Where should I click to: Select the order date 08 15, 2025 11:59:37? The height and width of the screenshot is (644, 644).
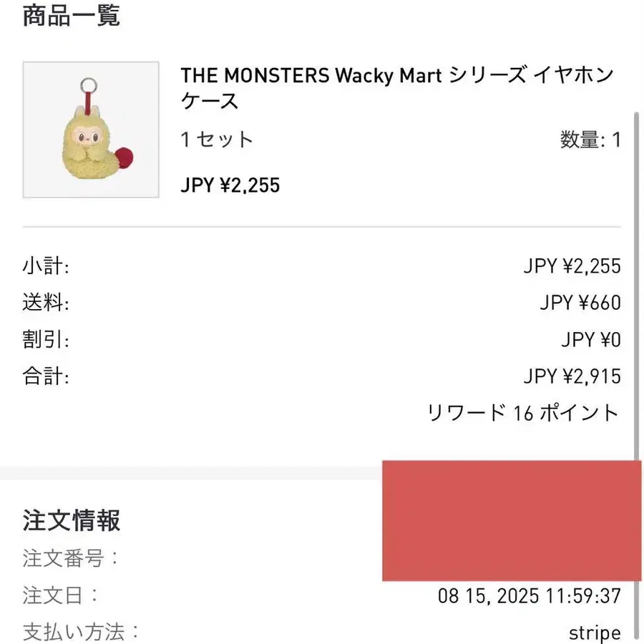tap(530, 596)
